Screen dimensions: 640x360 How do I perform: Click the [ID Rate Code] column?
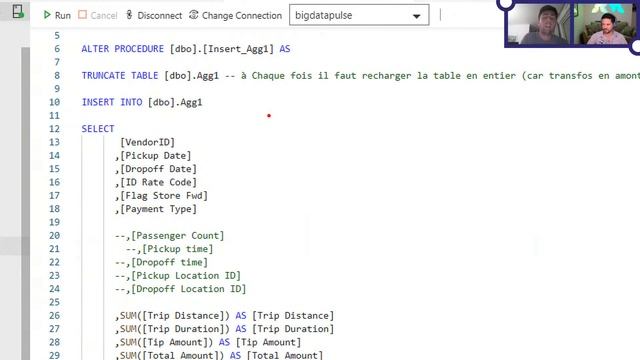tap(158, 182)
